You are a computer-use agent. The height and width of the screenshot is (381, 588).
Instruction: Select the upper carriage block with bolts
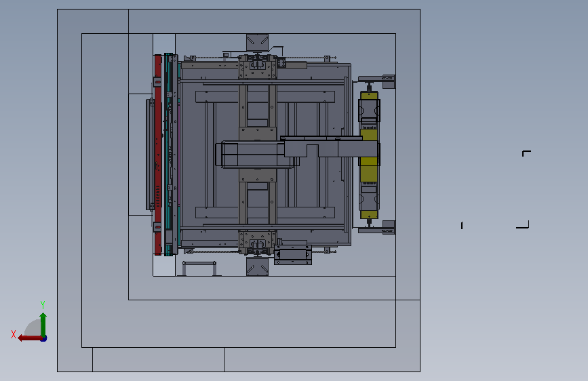tap(258, 66)
